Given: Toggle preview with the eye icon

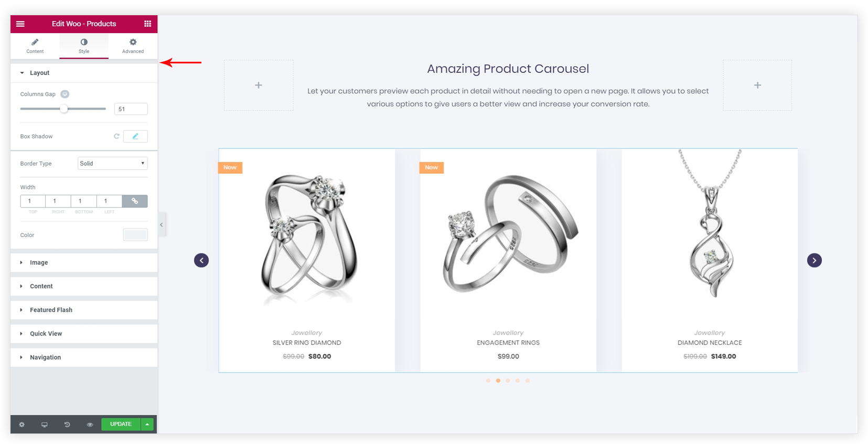Looking at the screenshot, I should click(x=90, y=425).
